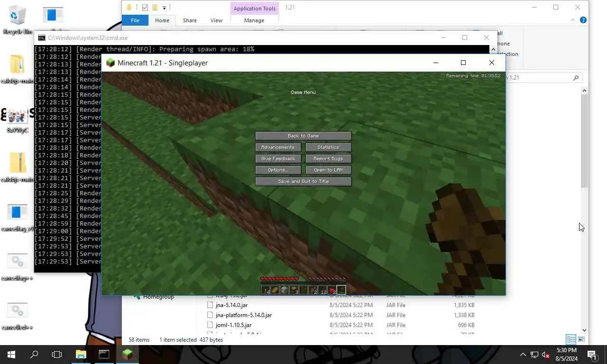Switch Explorer to large icons view
The width and height of the screenshot is (607, 364).
pos(581,339)
